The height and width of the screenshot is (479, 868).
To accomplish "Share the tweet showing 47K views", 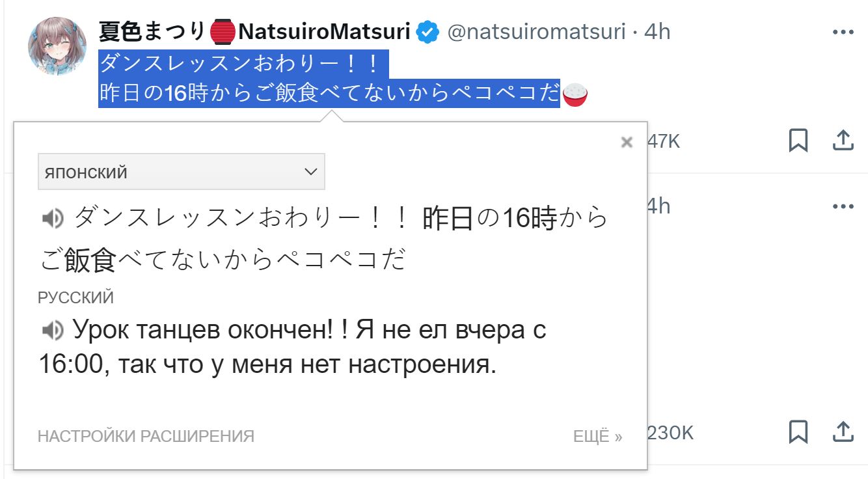I will coord(843,140).
